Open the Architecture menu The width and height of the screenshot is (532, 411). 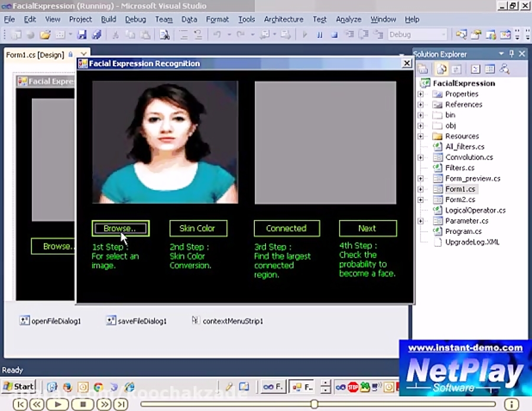(283, 19)
